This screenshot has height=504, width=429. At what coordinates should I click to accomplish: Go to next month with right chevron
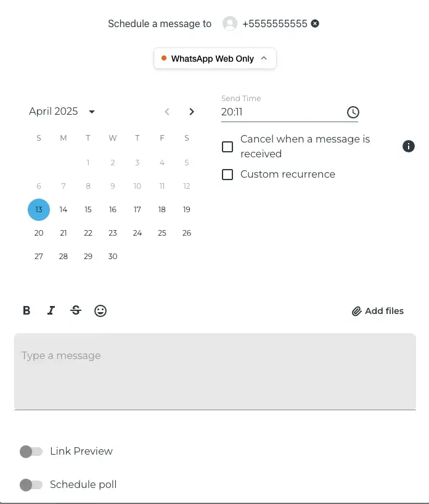coord(192,112)
